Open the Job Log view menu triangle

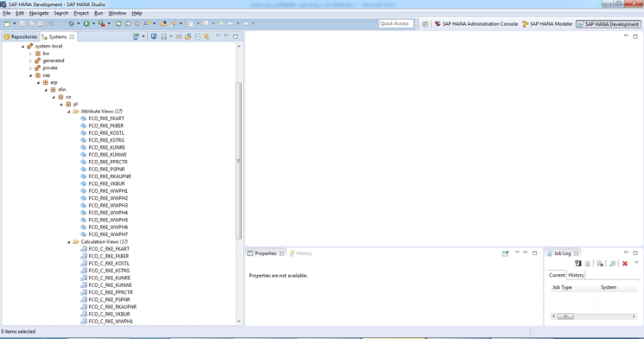point(636,263)
